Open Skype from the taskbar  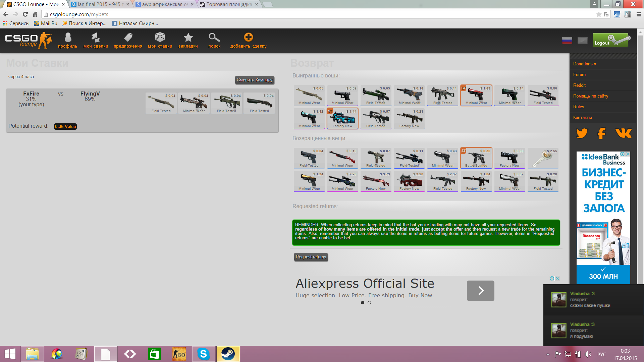point(203,354)
